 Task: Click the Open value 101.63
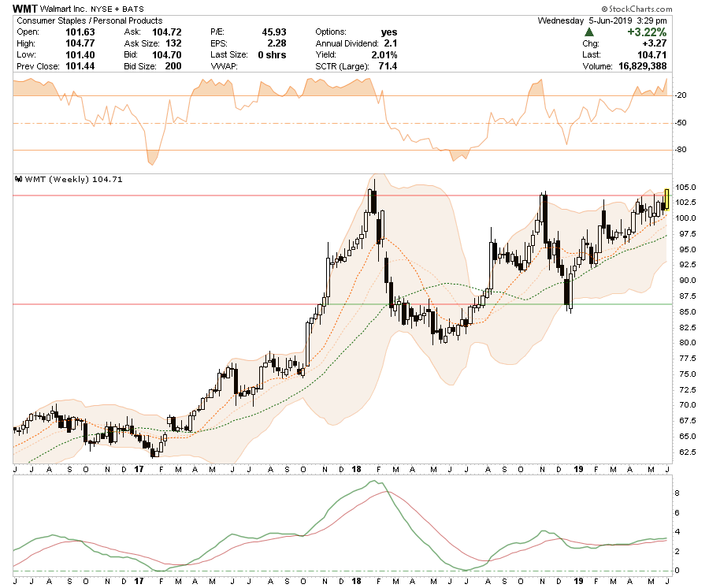point(80,32)
